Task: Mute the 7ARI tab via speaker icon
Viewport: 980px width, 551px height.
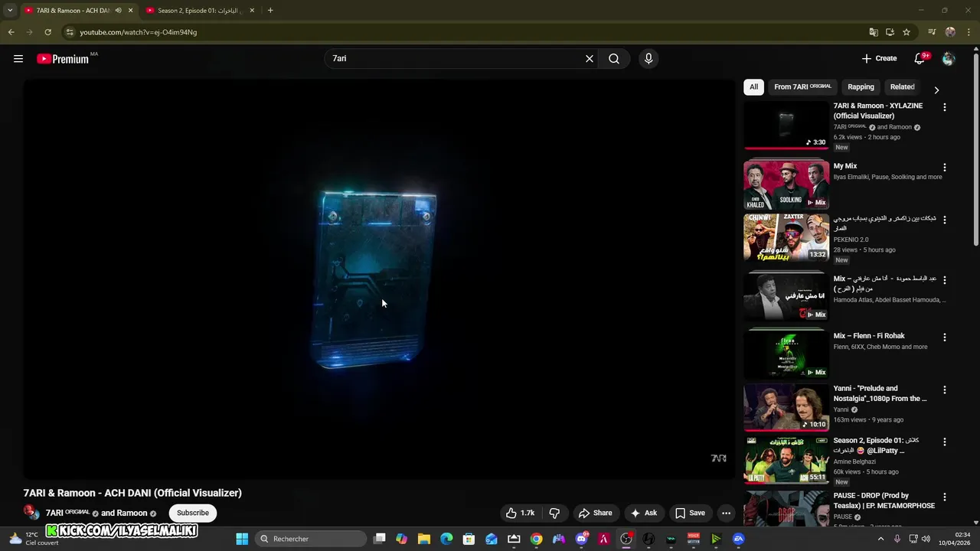Action: (x=118, y=11)
